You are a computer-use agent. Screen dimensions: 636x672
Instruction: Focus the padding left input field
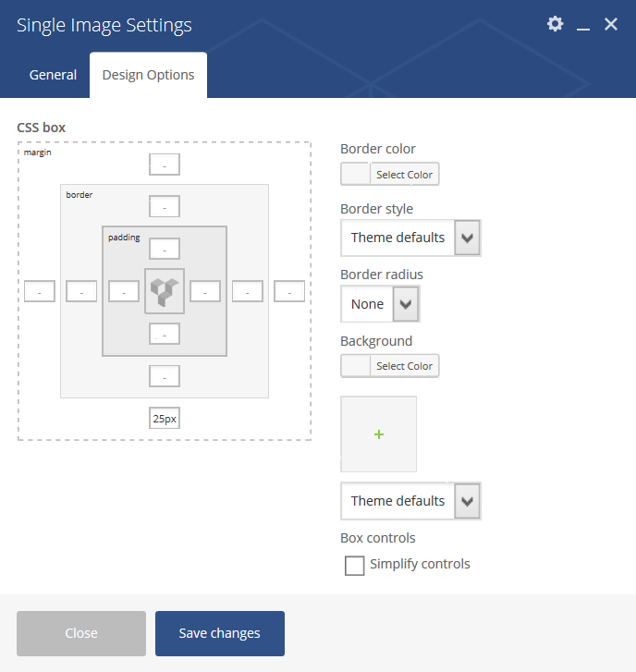[x=124, y=291]
